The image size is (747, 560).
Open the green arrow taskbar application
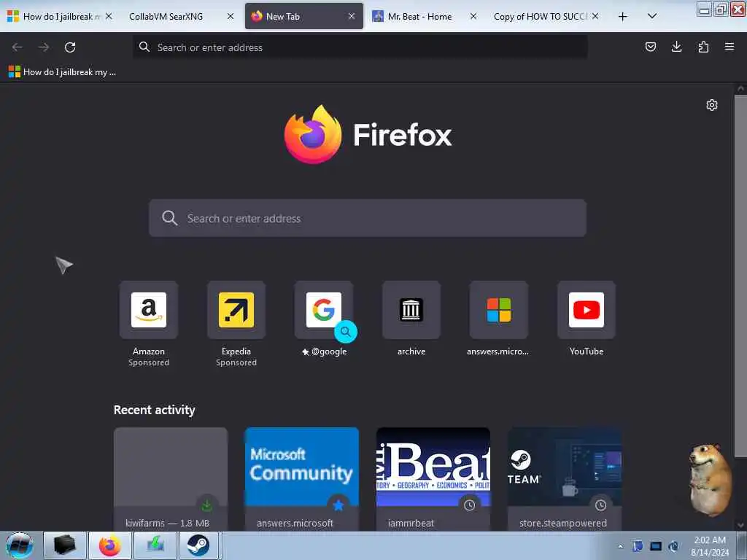tap(155, 545)
